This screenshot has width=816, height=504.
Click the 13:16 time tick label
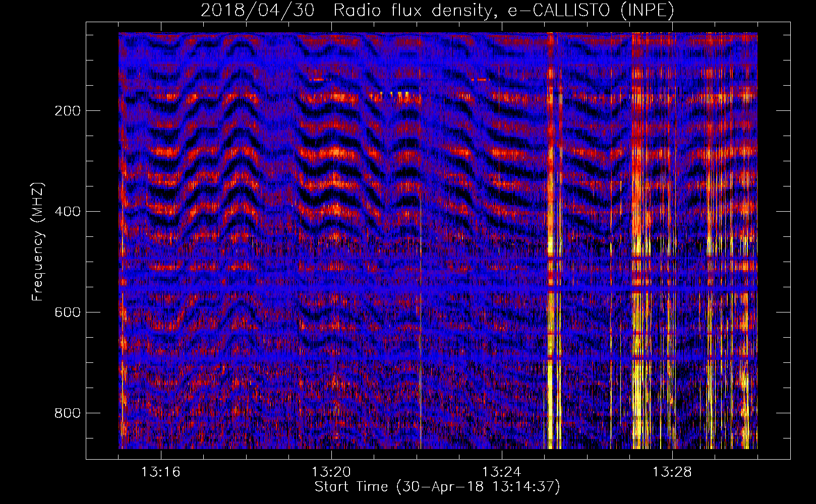(x=161, y=472)
